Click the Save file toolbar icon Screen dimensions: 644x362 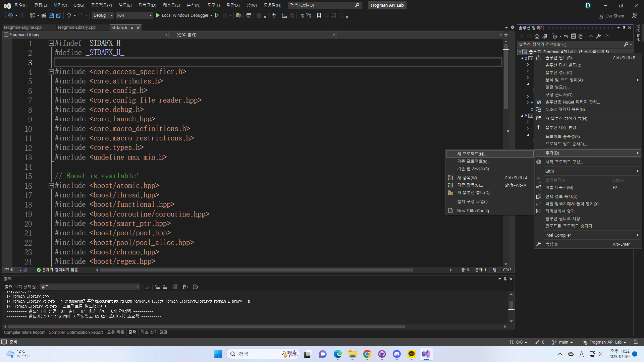point(51,15)
